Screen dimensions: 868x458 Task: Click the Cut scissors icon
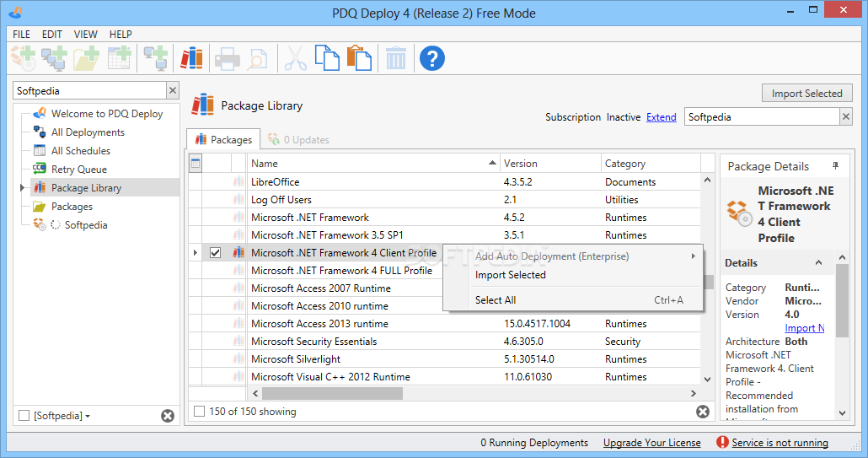(x=296, y=57)
